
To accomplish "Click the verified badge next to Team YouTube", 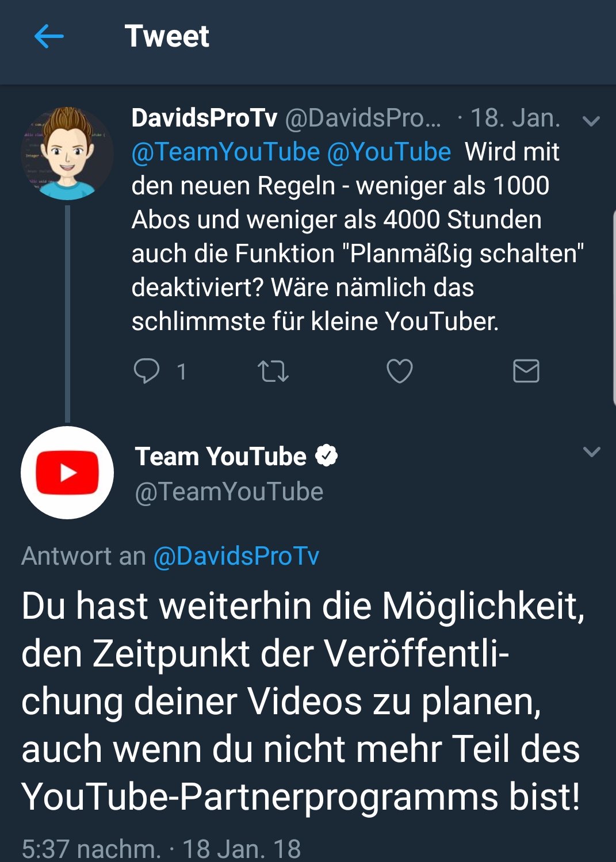I will click(x=326, y=456).
